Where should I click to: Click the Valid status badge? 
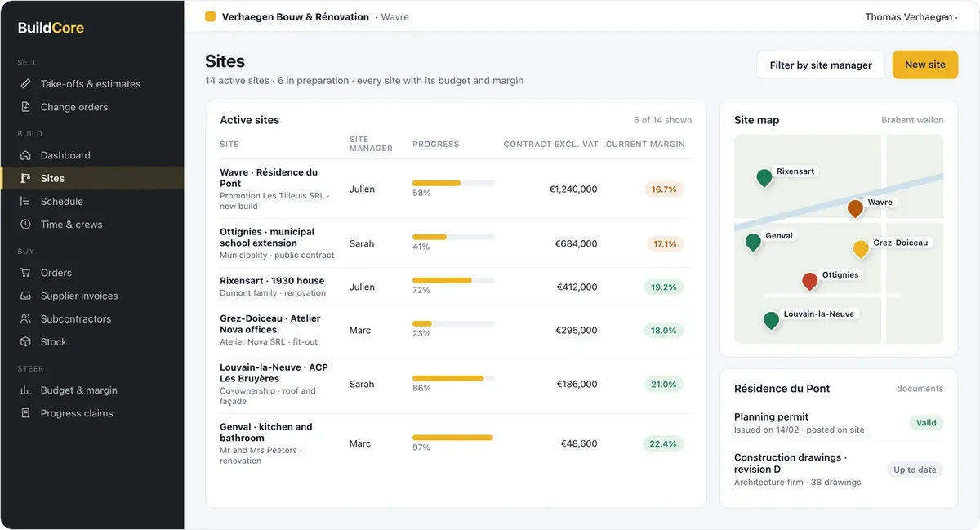pos(926,423)
